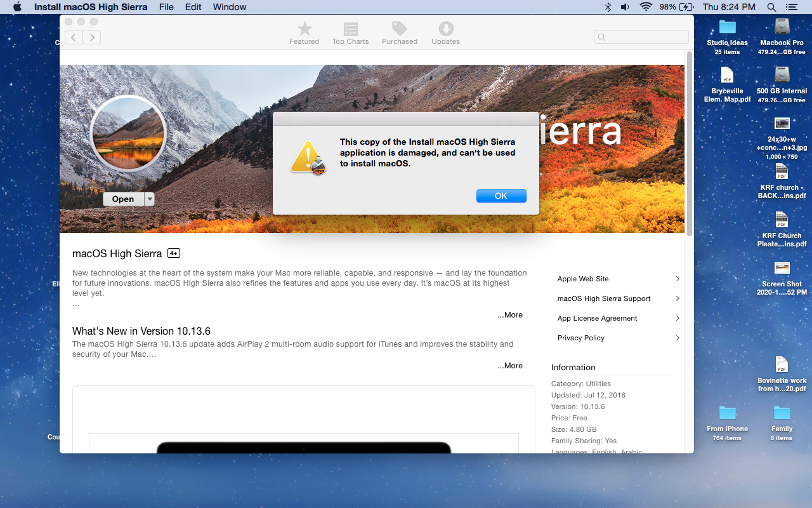Image resolution: width=812 pixels, height=508 pixels.
Task: Select the 24x30 jpg image file
Action: [782, 137]
